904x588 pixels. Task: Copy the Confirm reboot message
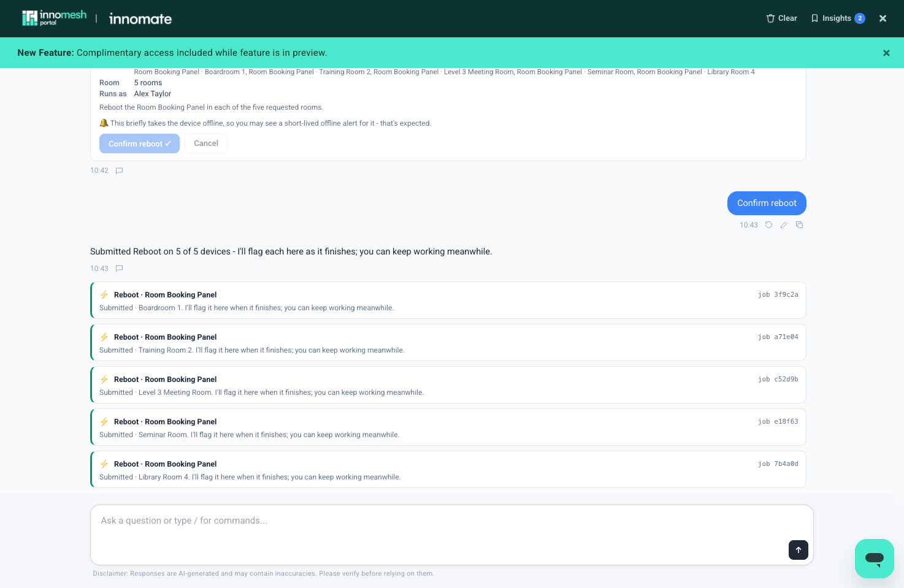(x=799, y=225)
